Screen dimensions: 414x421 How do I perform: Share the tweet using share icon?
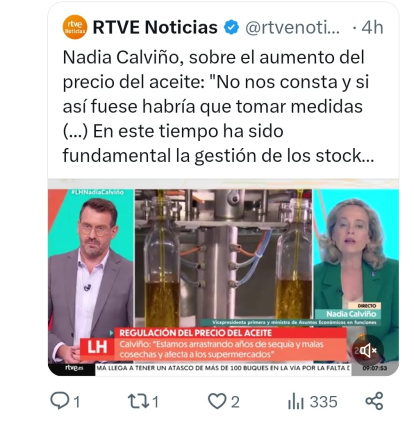tap(374, 401)
